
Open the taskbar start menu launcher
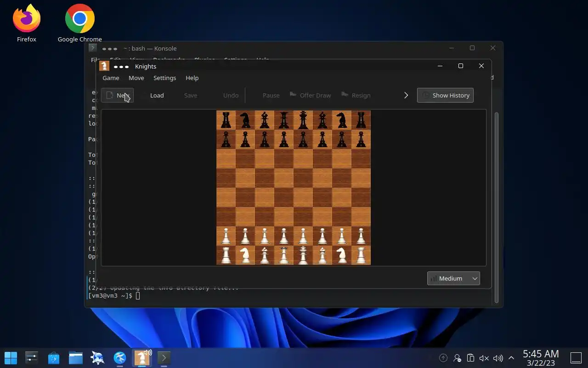(11, 357)
